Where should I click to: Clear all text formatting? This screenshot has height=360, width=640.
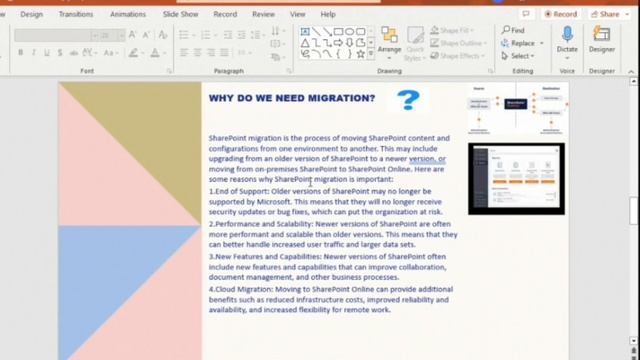click(x=163, y=35)
